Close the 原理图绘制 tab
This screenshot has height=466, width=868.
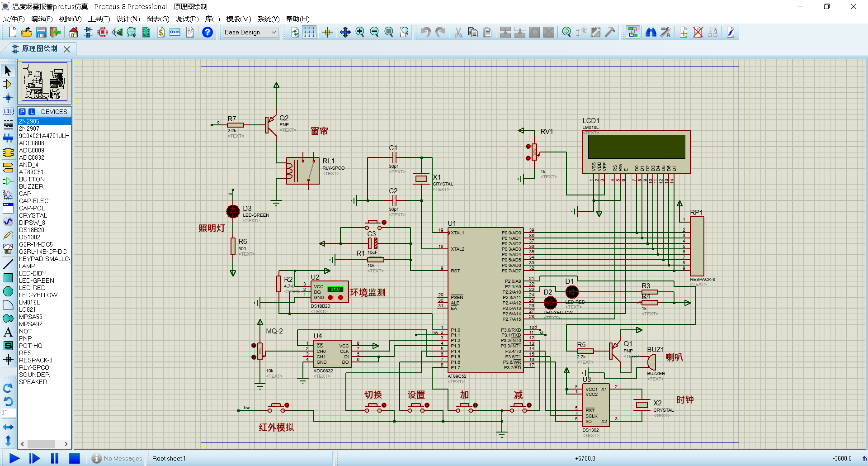click(x=67, y=49)
